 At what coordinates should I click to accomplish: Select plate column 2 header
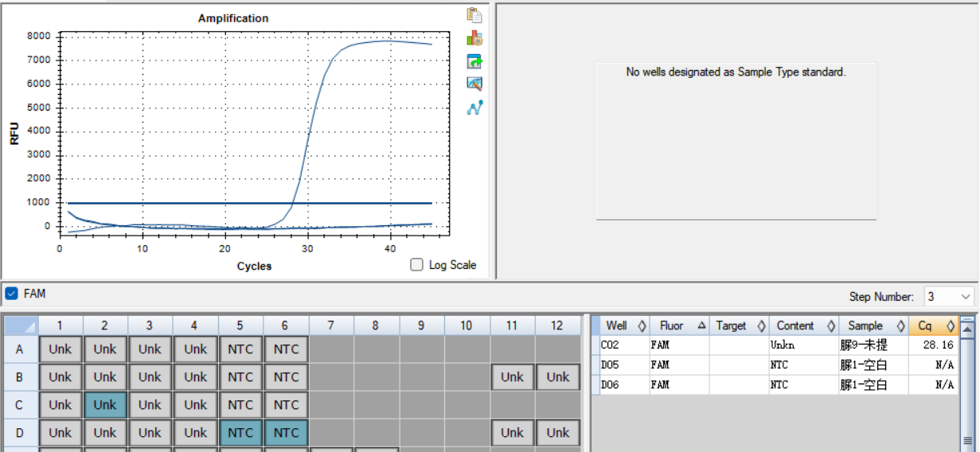click(x=105, y=325)
